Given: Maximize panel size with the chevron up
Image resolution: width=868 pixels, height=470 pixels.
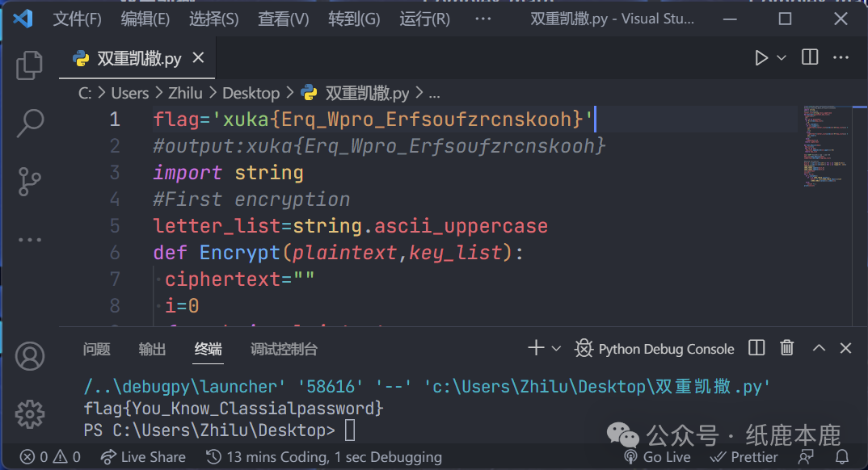Looking at the screenshot, I should (819, 348).
